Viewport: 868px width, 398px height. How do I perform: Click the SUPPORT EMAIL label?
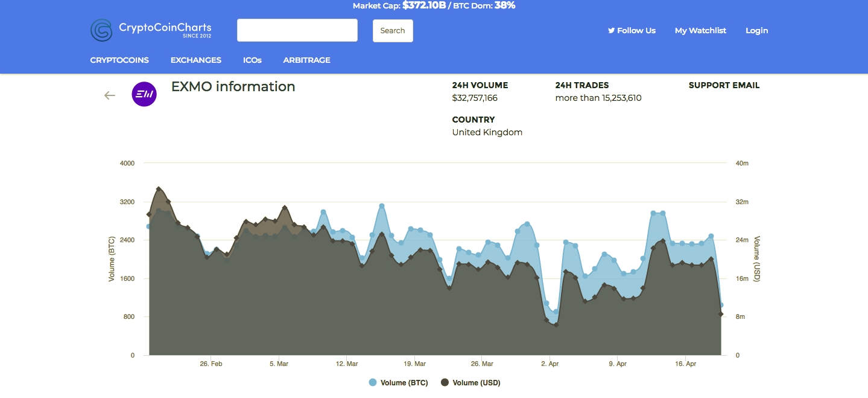724,85
